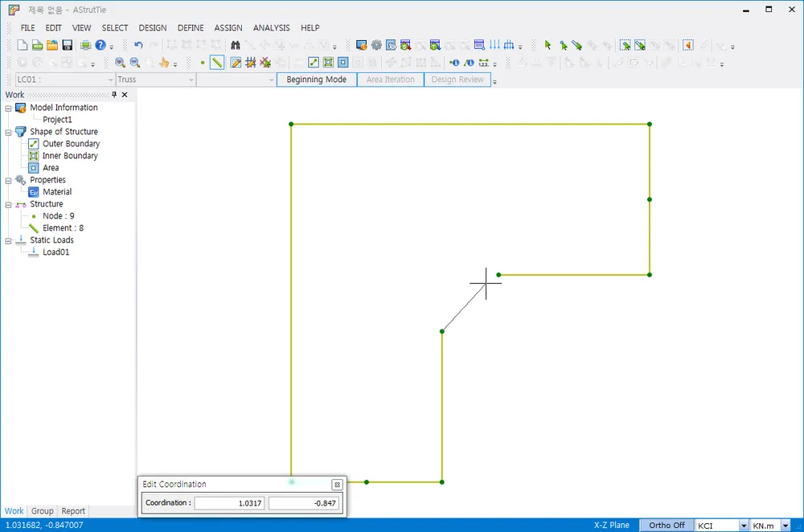Choose select element arrow tool
This screenshot has height=532, width=804.
[577, 46]
